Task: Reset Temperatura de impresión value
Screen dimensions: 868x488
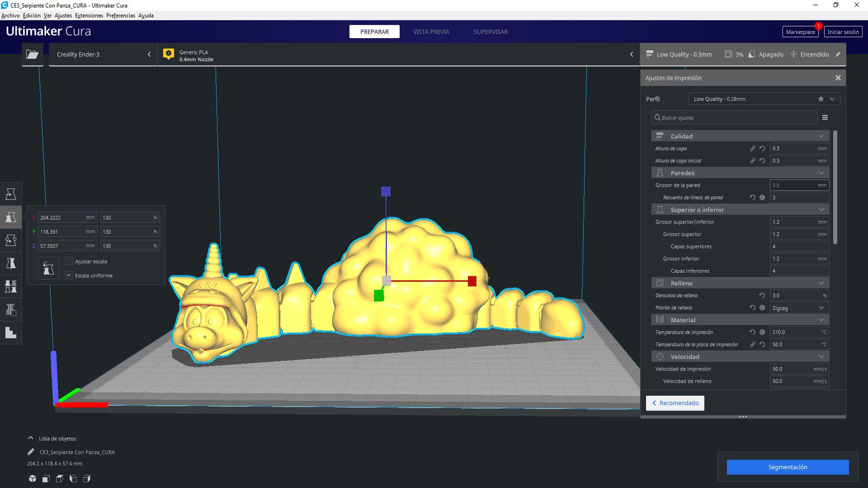Action: click(x=753, y=332)
